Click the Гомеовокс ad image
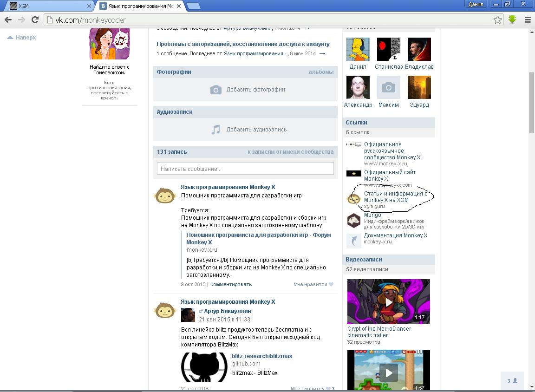Screen dimensions: 535x392 pos(109,44)
